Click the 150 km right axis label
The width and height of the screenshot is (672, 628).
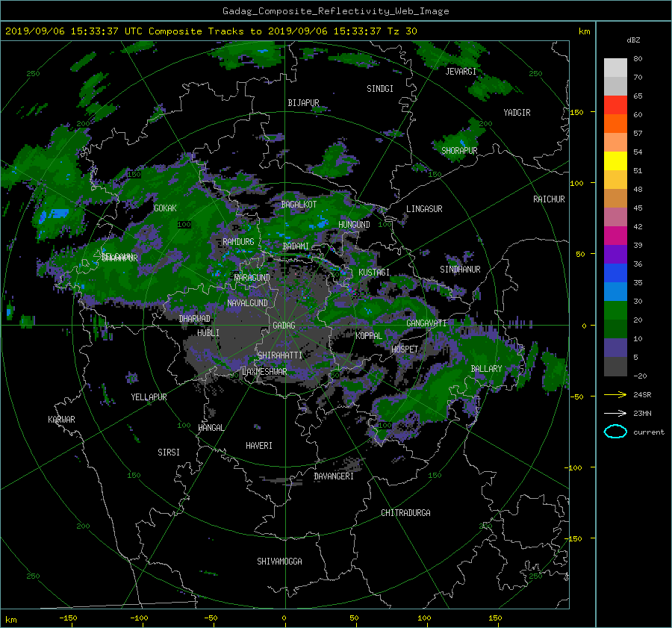pyautogui.click(x=576, y=112)
